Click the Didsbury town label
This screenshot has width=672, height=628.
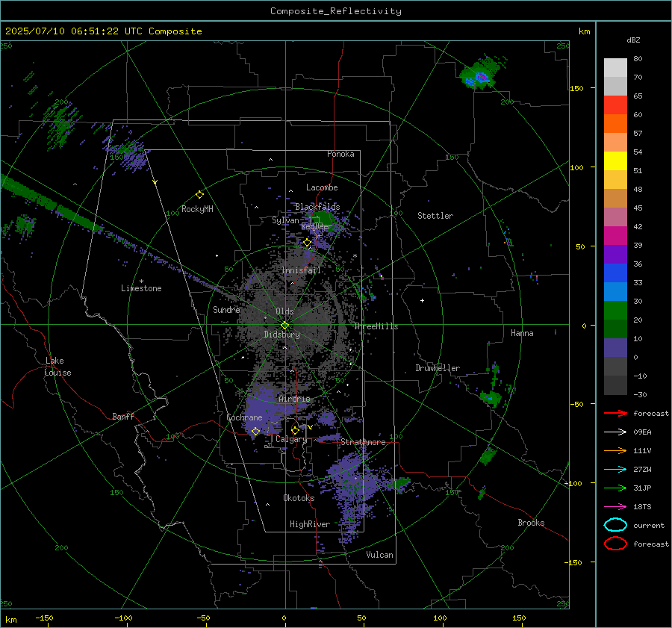281,335
